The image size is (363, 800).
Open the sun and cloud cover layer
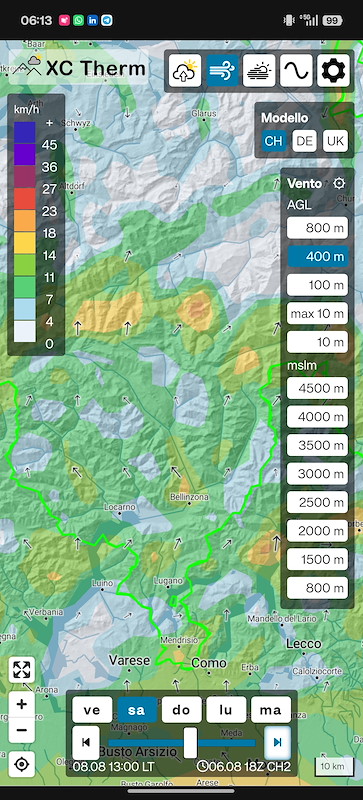[259, 71]
